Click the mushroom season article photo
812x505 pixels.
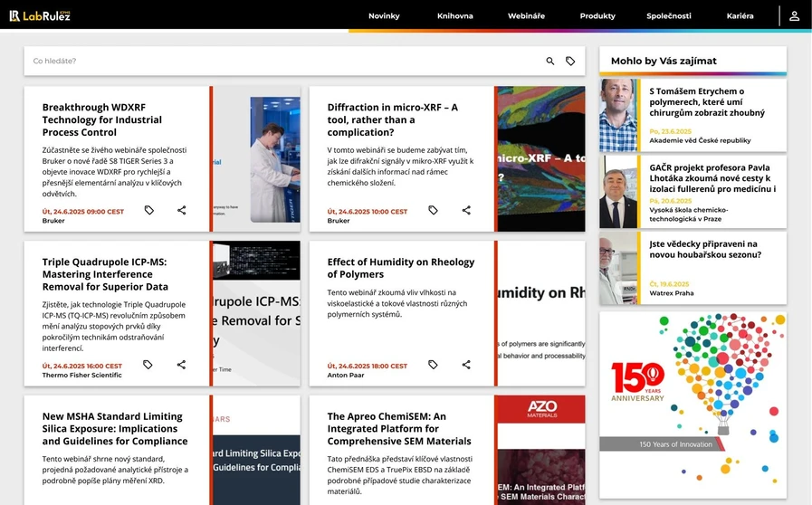[x=618, y=268]
